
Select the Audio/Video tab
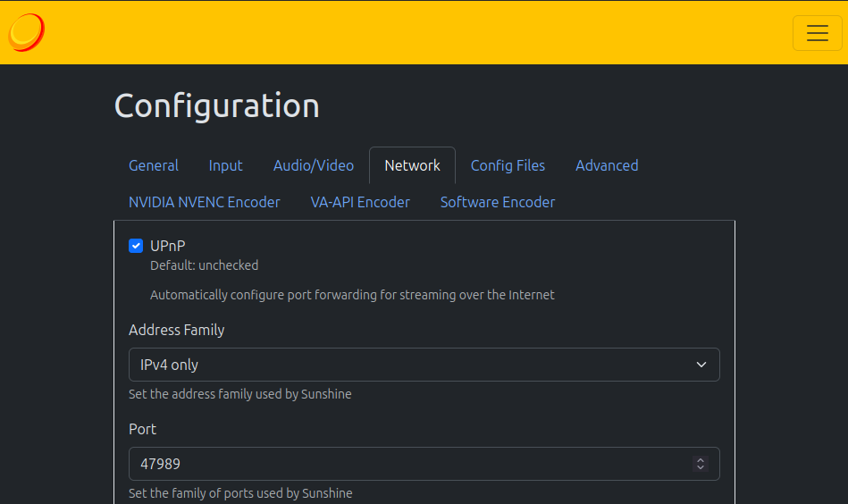coord(314,165)
